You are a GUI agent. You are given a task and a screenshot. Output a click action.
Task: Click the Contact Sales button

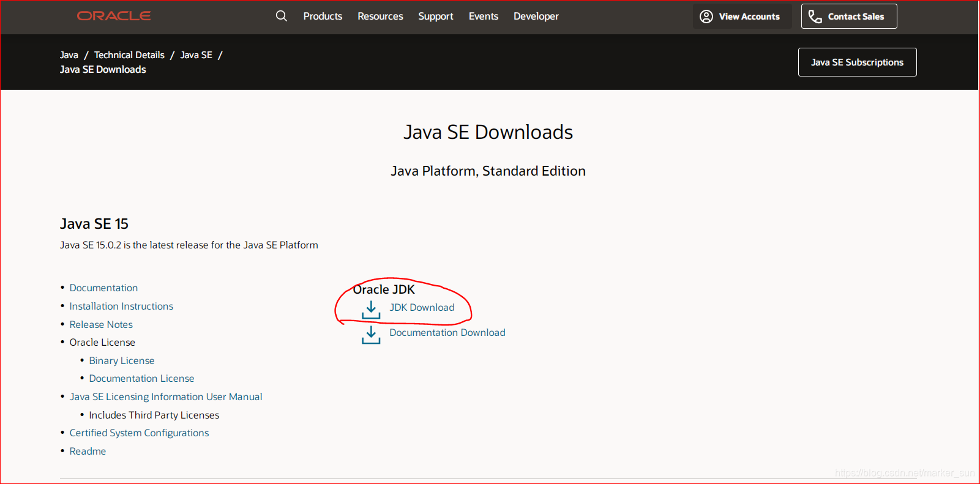click(849, 17)
